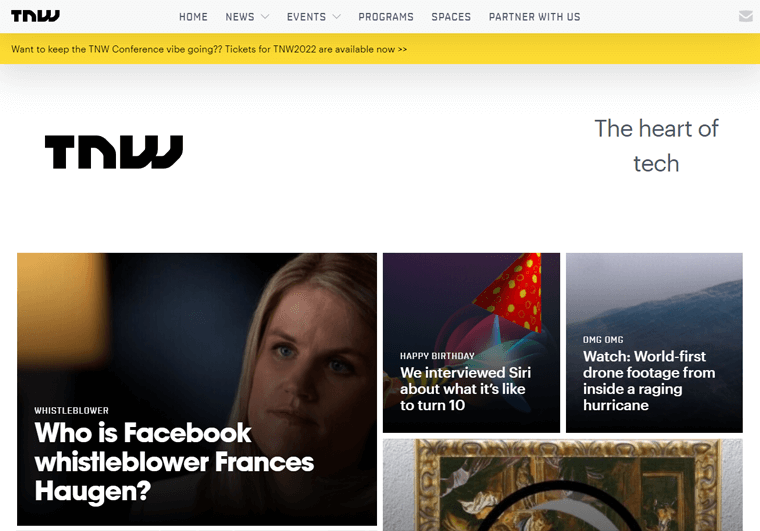Open the envelope newsletter icon
Image resolution: width=760 pixels, height=531 pixels.
click(x=745, y=16)
